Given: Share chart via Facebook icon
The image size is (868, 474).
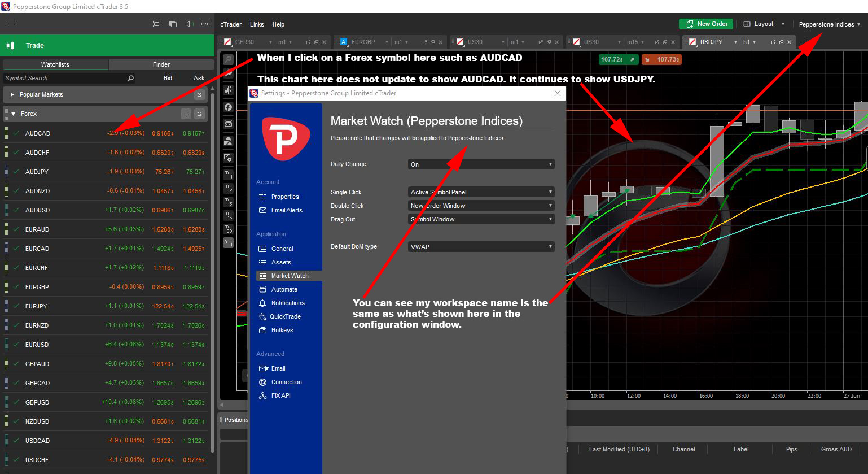Looking at the screenshot, I should [x=228, y=107].
